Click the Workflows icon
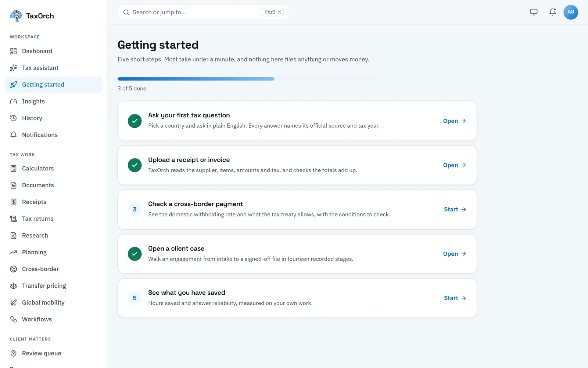Screen dimensions: 588x368 14,319
